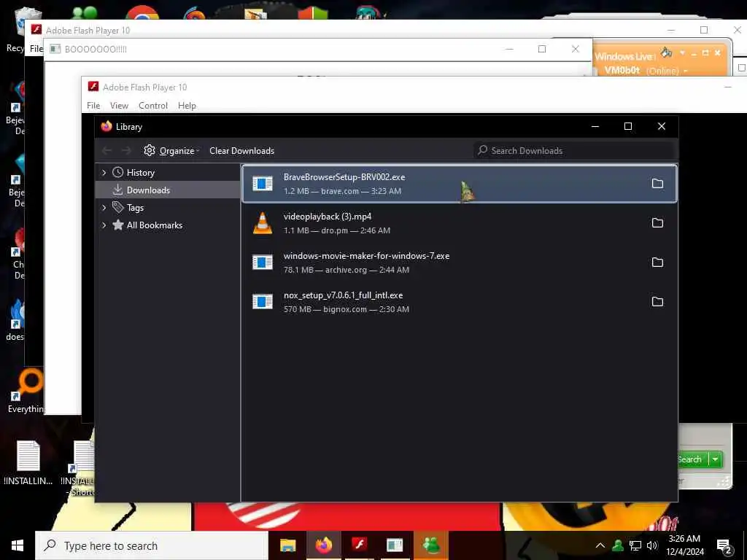Open the Control menu in Flash Player
This screenshot has height=560, width=747.
click(153, 105)
